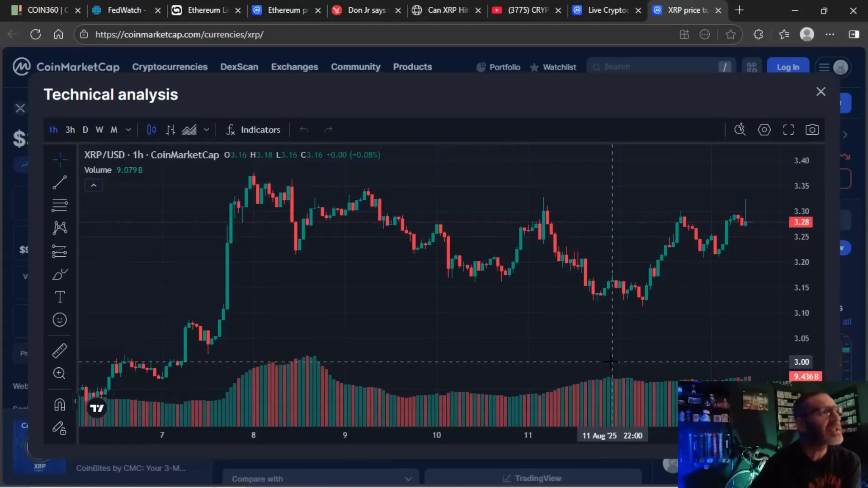This screenshot has height=488, width=868.
Task: Undo last chart action
Action: click(x=304, y=130)
